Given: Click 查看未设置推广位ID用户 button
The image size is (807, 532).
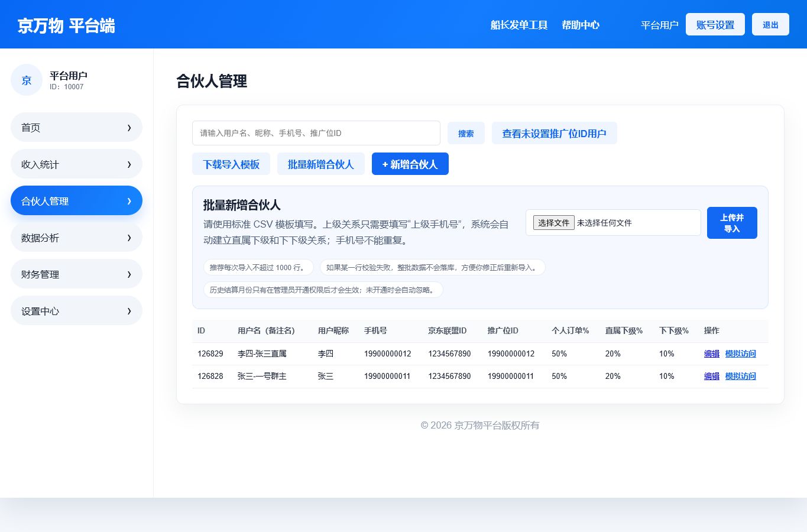Looking at the screenshot, I should pyautogui.click(x=555, y=134).
